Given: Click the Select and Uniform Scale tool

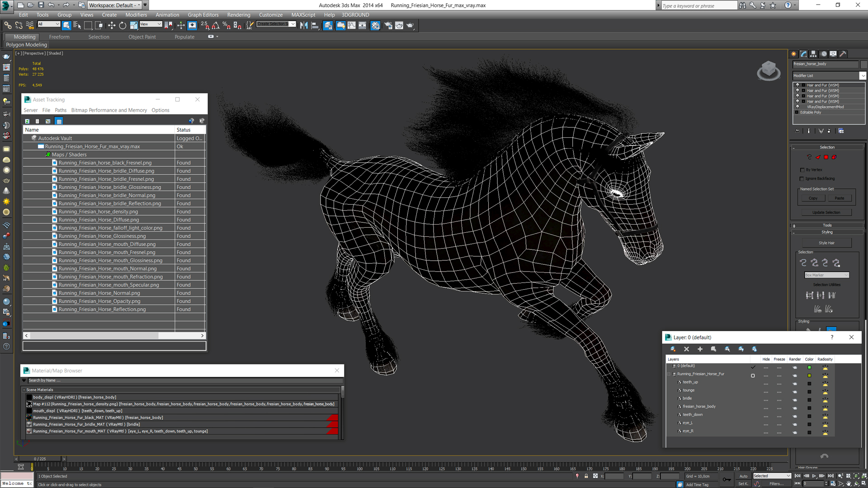Looking at the screenshot, I should (x=134, y=25).
